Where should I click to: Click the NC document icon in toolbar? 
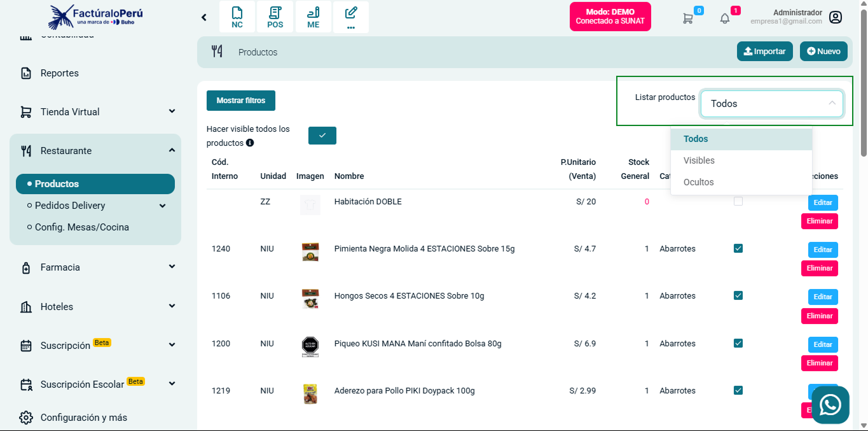pos(237,17)
